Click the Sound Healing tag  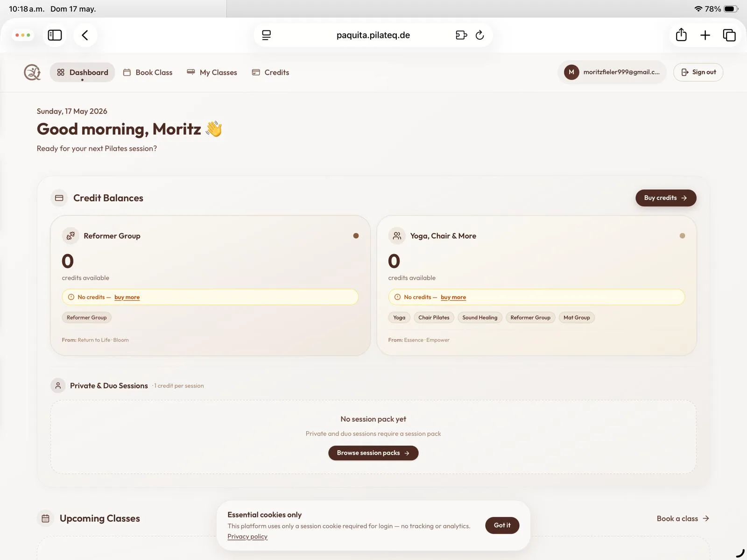[480, 318]
